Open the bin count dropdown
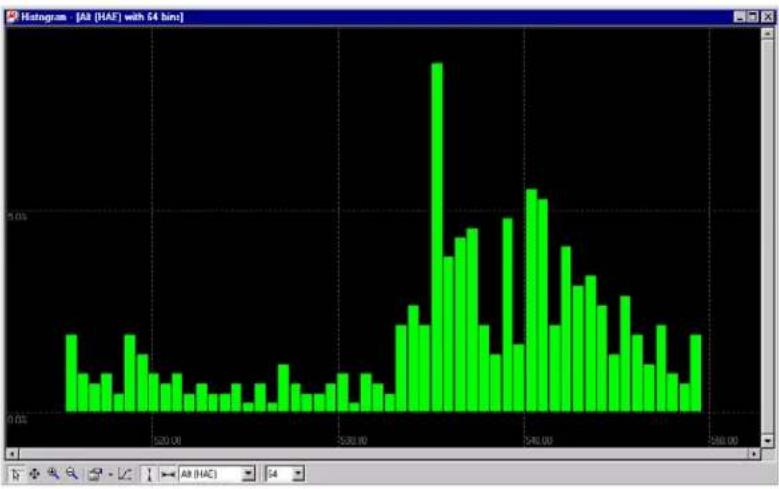This screenshot has height=489, width=779. coord(298,474)
